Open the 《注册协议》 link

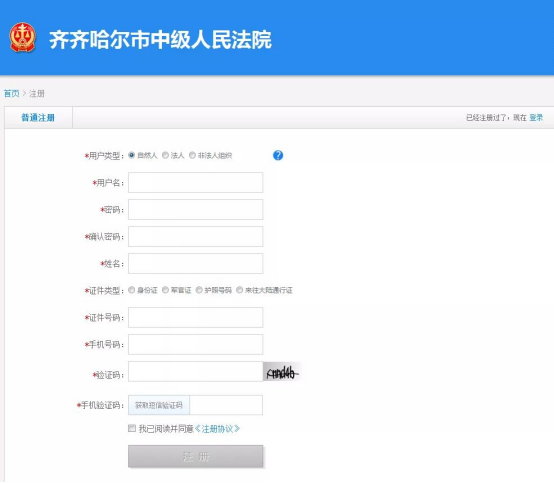tap(217, 429)
